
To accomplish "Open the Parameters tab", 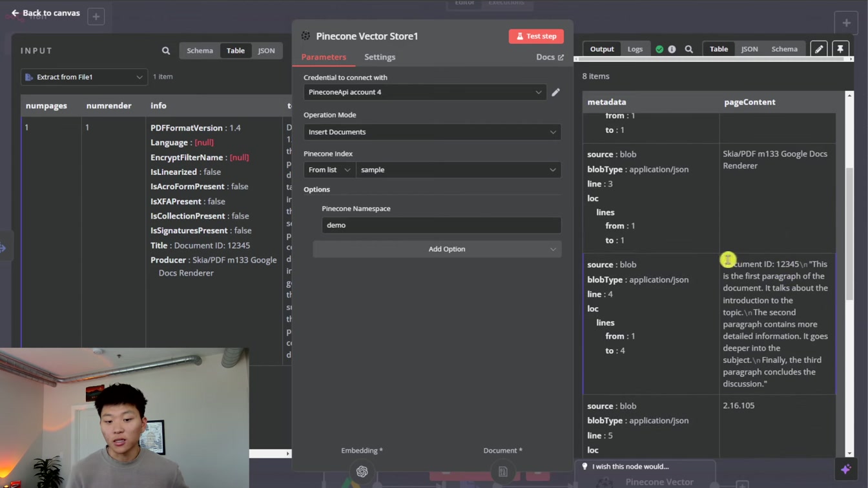I will tap(324, 57).
